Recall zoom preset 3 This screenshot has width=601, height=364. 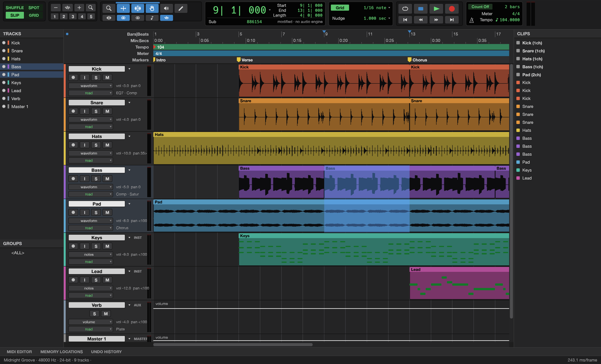73,17
